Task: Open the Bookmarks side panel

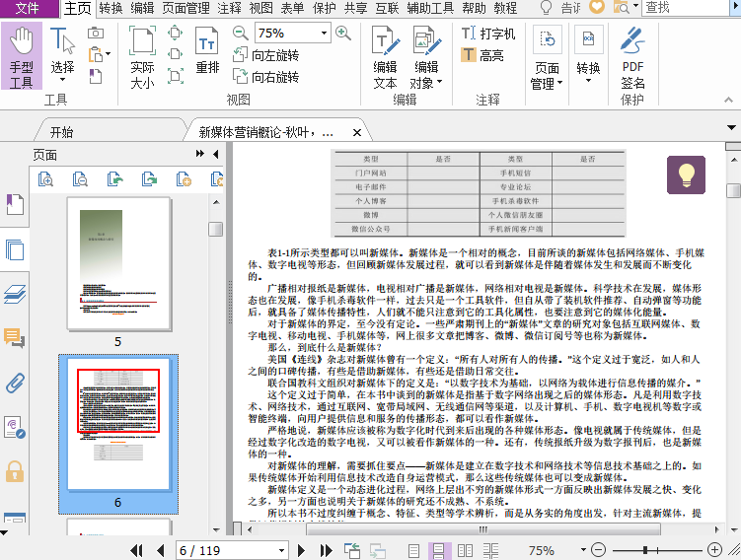Action: point(15,204)
